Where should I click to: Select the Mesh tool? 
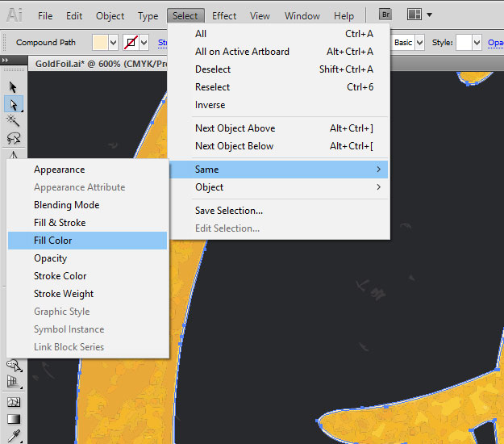tap(13, 401)
